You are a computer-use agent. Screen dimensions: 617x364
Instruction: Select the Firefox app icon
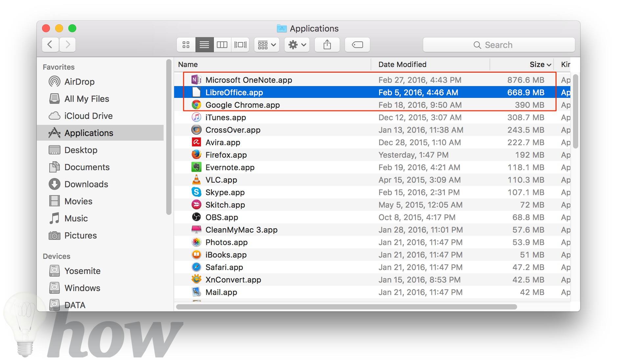pyautogui.click(x=196, y=155)
